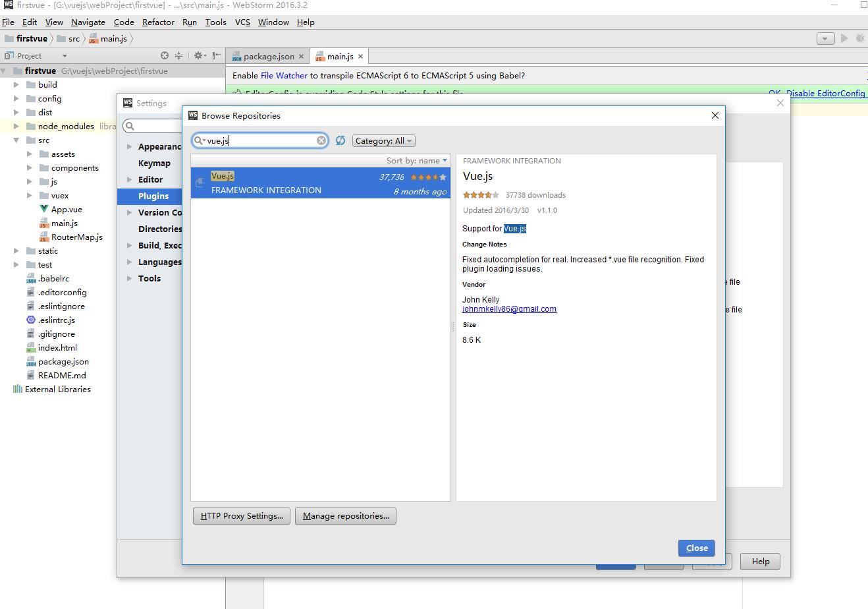Select Directories in Settings sidebar
Screen dimensions: 868x609
pos(159,229)
